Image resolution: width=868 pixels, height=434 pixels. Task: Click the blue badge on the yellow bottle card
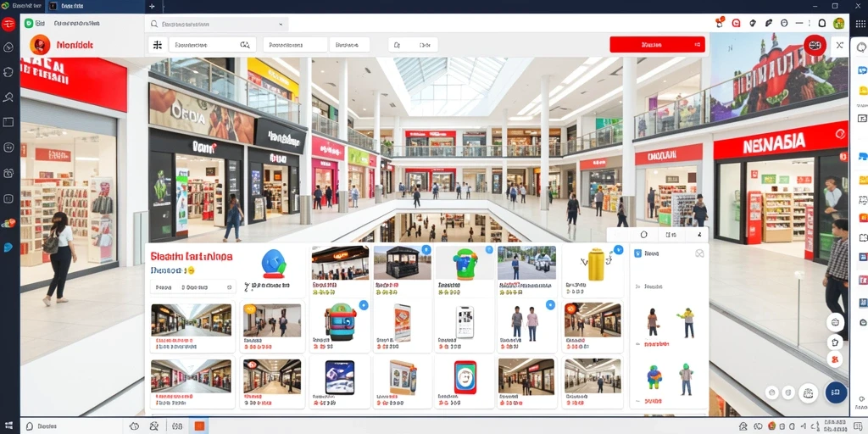click(618, 250)
